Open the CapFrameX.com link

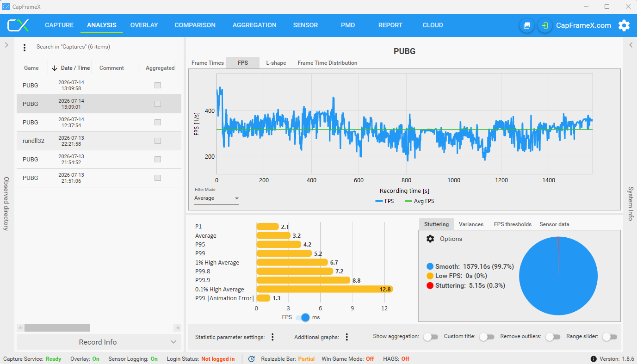pos(583,25)
